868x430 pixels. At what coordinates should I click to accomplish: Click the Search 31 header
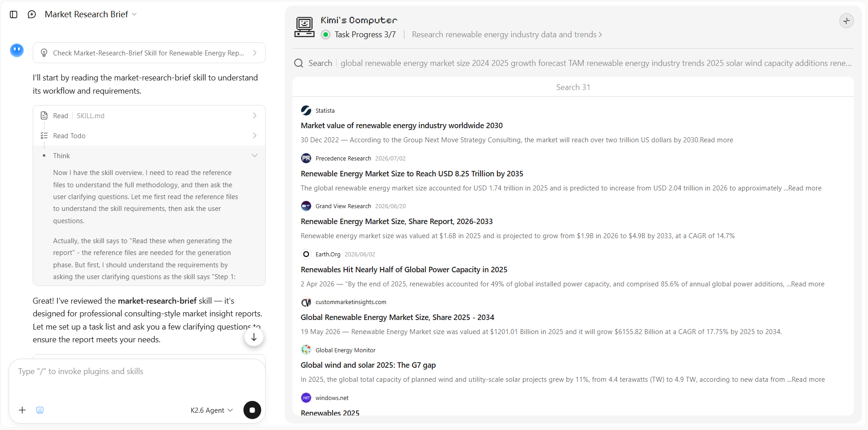point(573,87)
